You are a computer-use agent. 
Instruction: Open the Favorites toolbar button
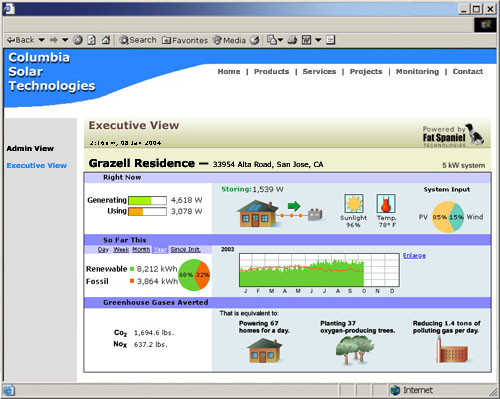pyautogui.click(x=185, y=40)
